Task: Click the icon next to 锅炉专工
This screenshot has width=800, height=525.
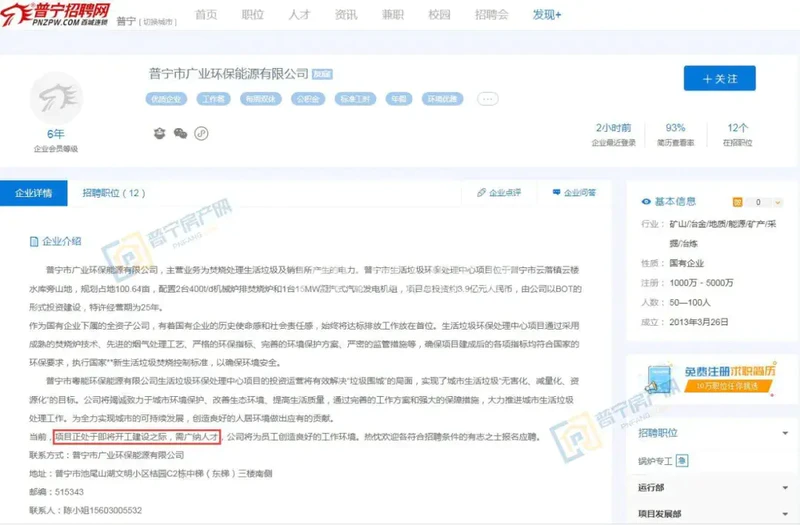Action: tap(683, 461)
